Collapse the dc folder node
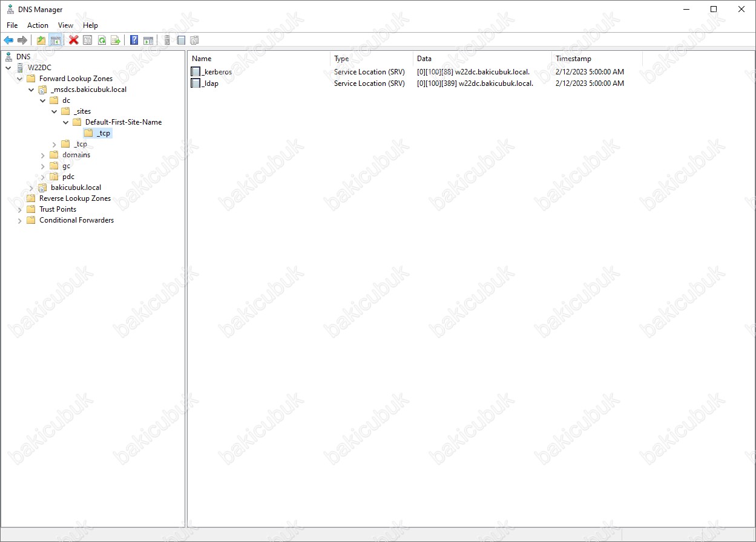Image resolution: width=756 pixels, height=542 pixels. [x=43, y=100]
